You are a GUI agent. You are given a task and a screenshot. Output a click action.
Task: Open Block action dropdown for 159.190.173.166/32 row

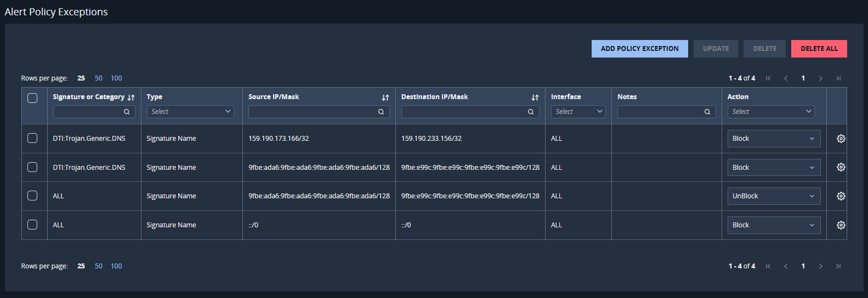(x=774, y=139)
